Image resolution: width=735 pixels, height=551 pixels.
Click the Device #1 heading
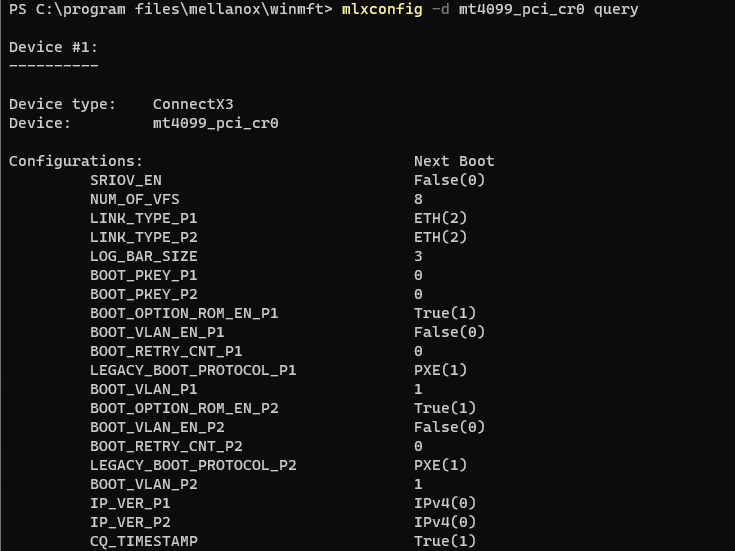point(53,47)
